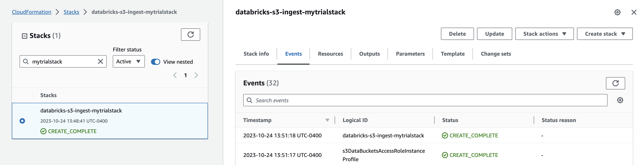Switch to Outputs tab
Screen dimensions: 644x165
[x=369, y=54]
